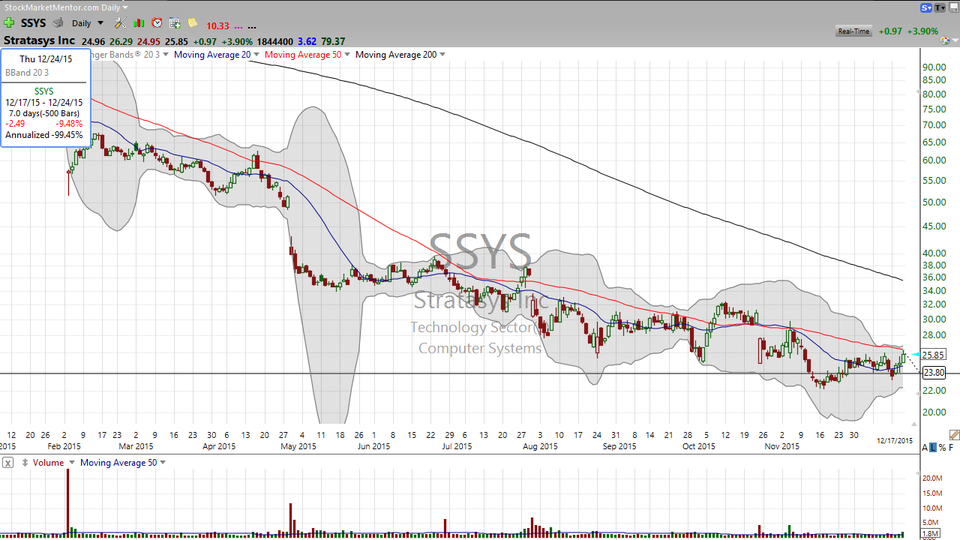The image size is (960, 540).
Task: Click the green plus add symbol icon
Action: [x=9, y=23]
